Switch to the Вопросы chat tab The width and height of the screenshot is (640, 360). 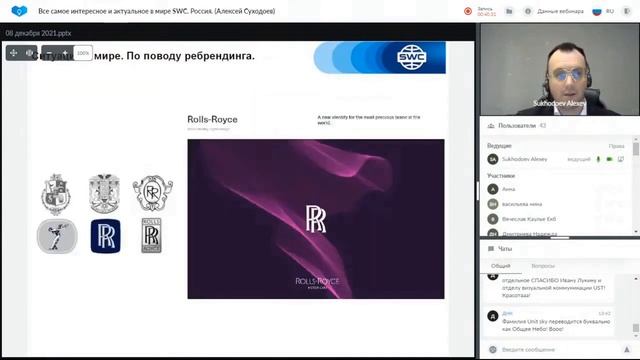(x=543, y=266)
